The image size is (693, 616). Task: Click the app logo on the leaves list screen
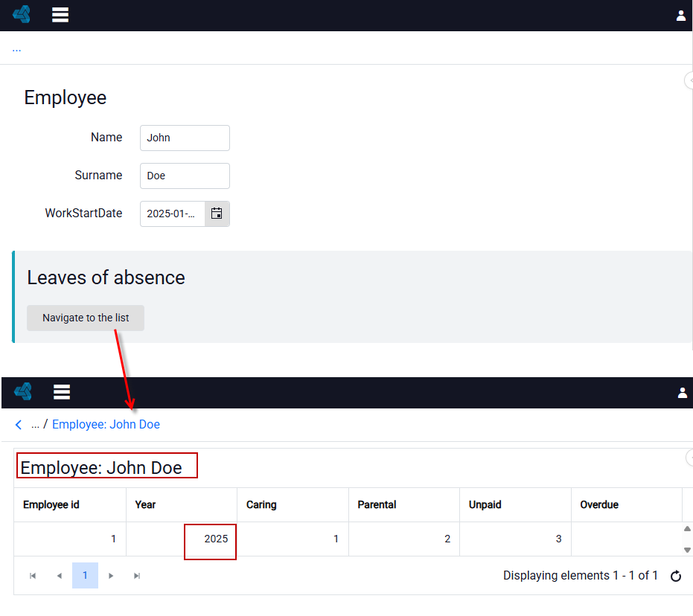tap(23, 391)
